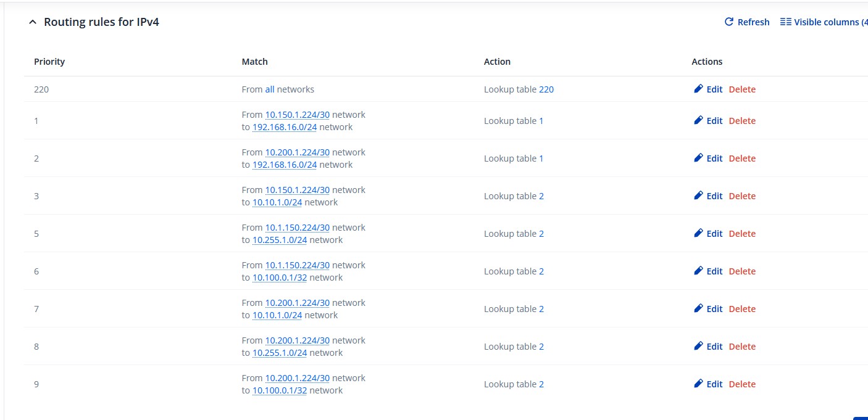Click the pencil Edit icon for priority 1

click(699, 120)
